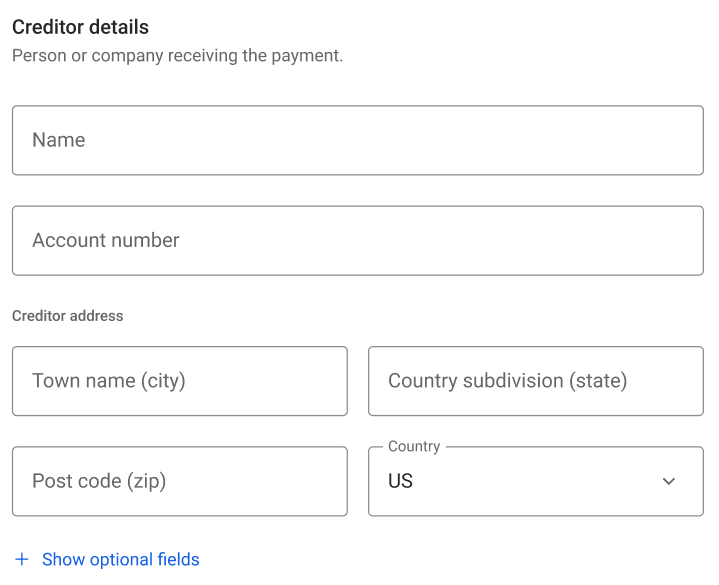Viewport: 719px width, 585px height.
Task: Click the plus icon beside Show optional fields
Action: click(x=22, y=560)
